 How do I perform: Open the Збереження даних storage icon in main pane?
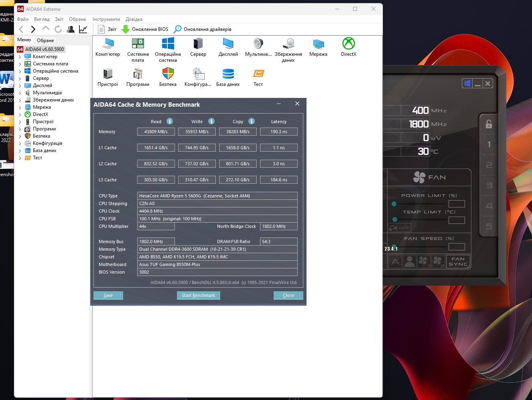coord(288,43)
